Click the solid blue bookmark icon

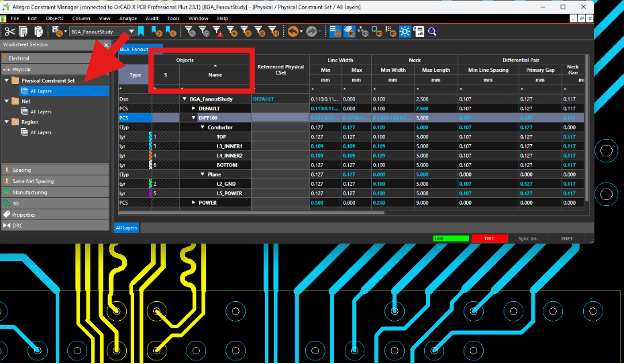141,31
